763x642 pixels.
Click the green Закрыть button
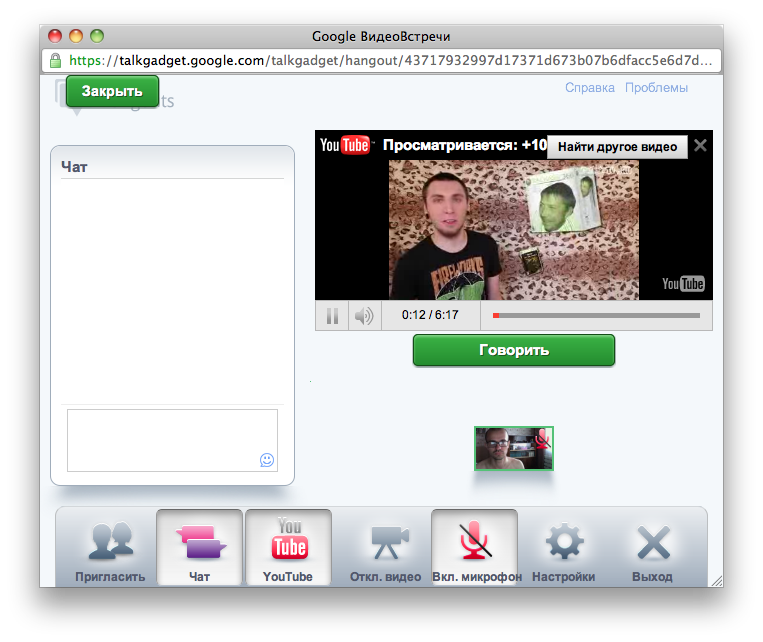tap(112, 91)
